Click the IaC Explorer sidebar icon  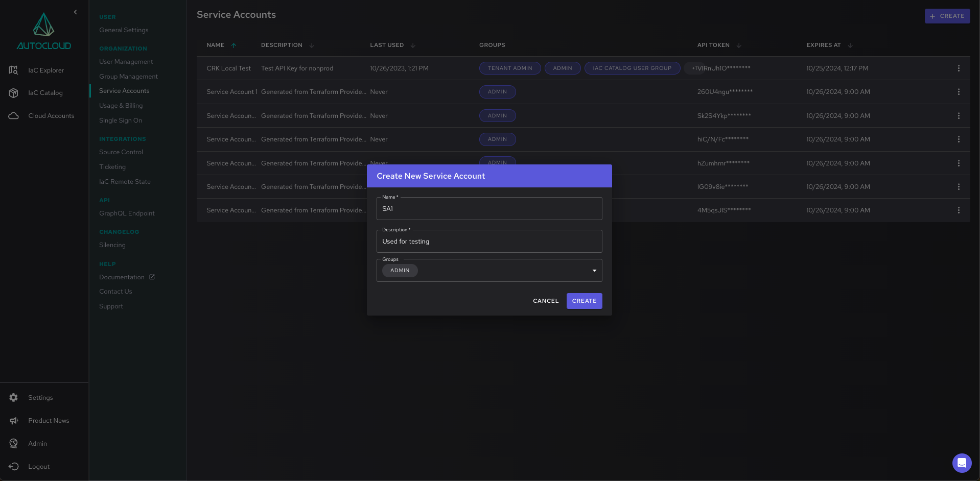click(14, 70)
